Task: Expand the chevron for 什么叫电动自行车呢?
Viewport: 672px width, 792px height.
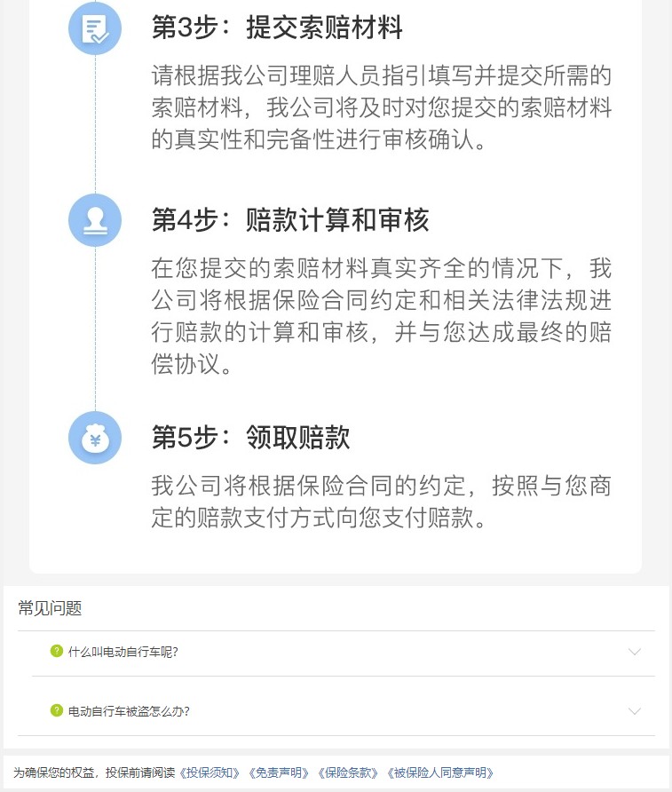Action: point(635,652)
